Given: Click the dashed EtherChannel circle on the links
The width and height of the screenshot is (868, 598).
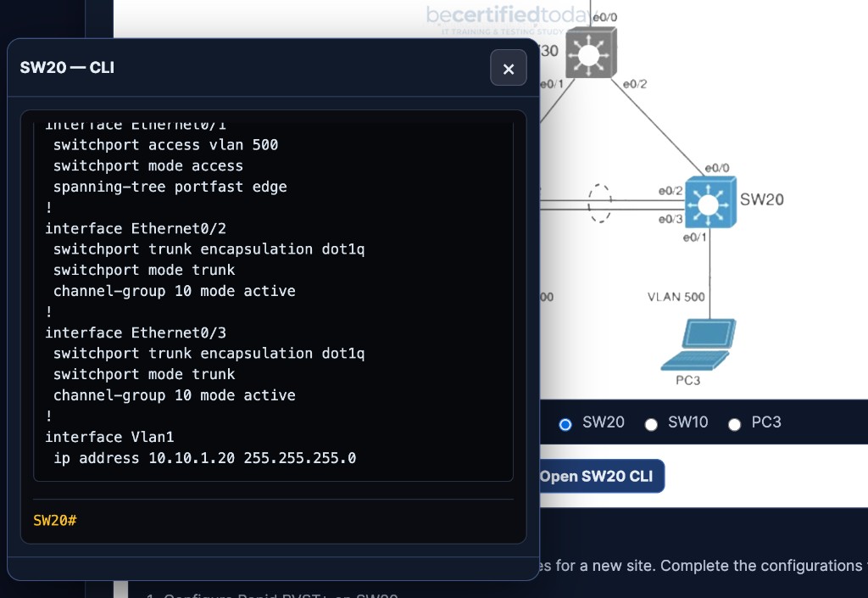Looking at the screenshot, I should [600, 204].
